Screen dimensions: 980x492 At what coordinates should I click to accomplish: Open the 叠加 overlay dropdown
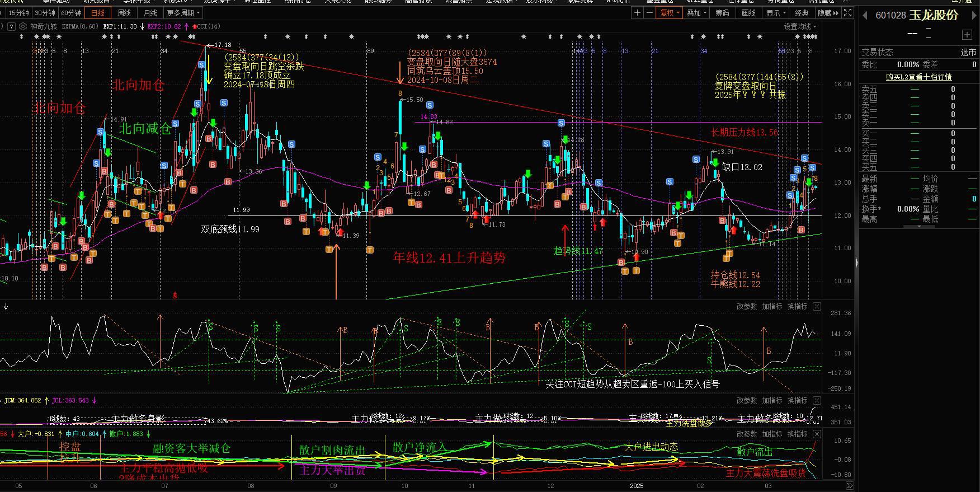(x=696, y=13)
